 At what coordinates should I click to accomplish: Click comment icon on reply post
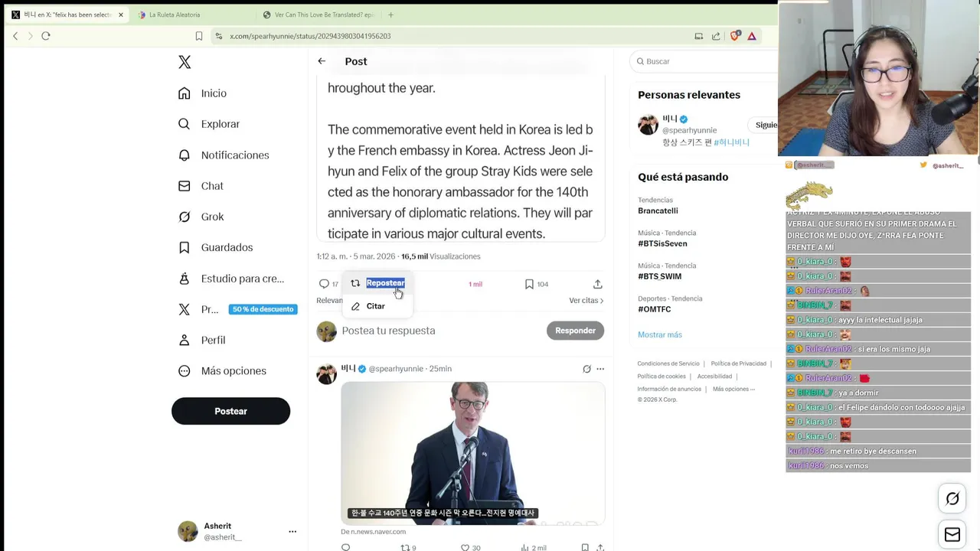[346, 548]
